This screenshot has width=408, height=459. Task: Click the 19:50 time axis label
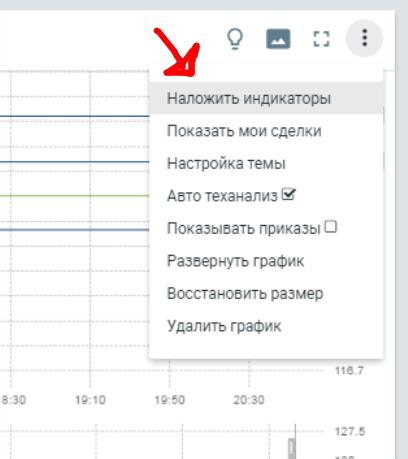(170, 400)
